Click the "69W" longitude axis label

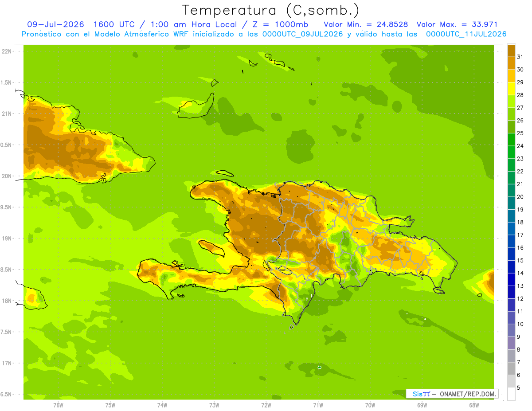(422, 405)
